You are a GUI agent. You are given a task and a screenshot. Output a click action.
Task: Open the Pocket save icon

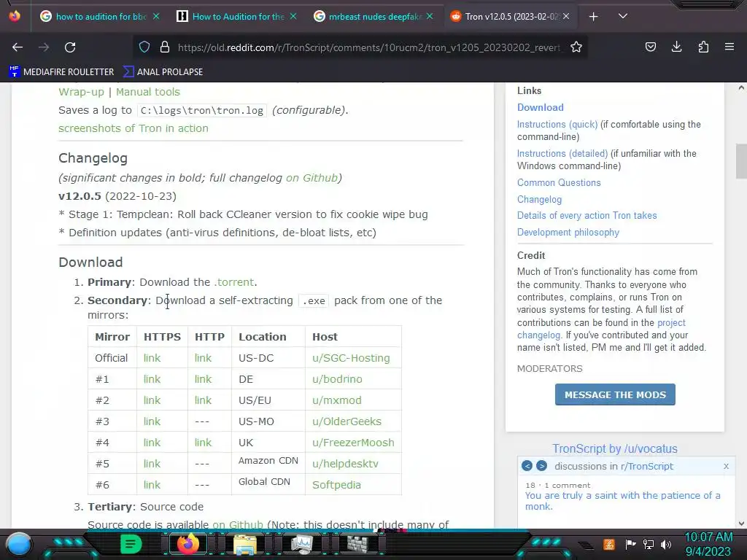click(x=650, y=47)
